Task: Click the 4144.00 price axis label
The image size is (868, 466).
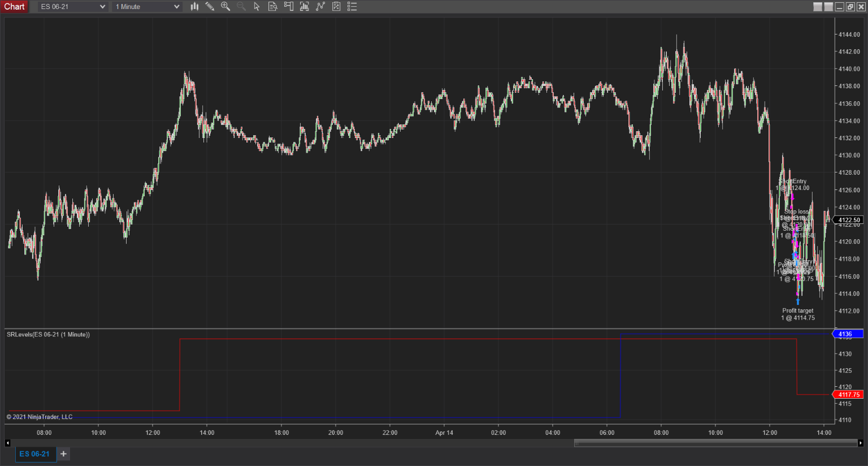Action: tap(849, 34)
